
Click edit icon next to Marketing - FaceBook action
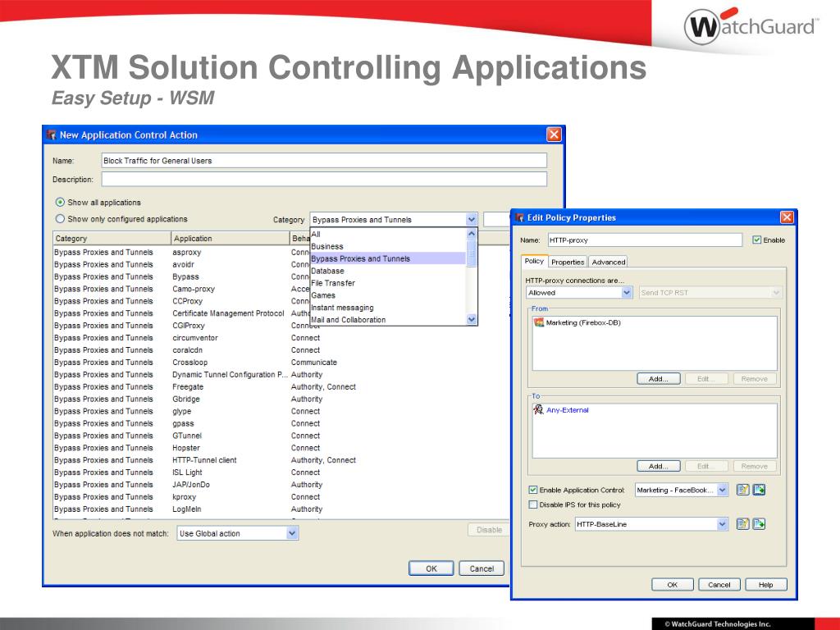click(x=742, y=490)
